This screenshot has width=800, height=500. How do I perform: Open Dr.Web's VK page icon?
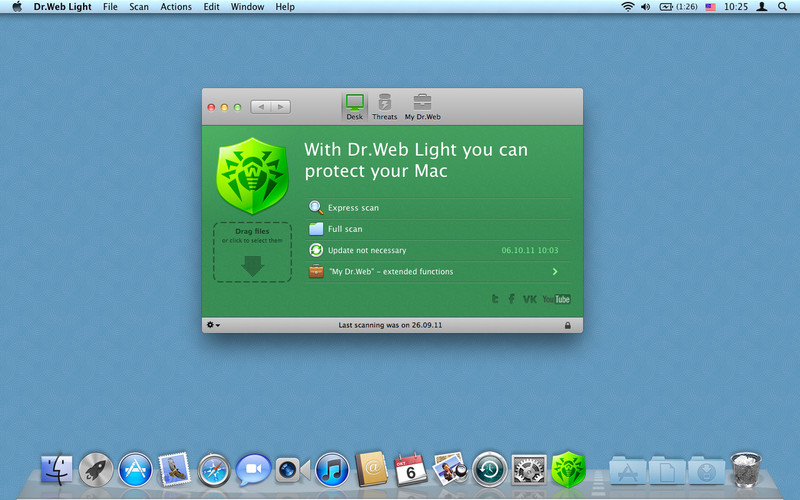click(529, 299)
